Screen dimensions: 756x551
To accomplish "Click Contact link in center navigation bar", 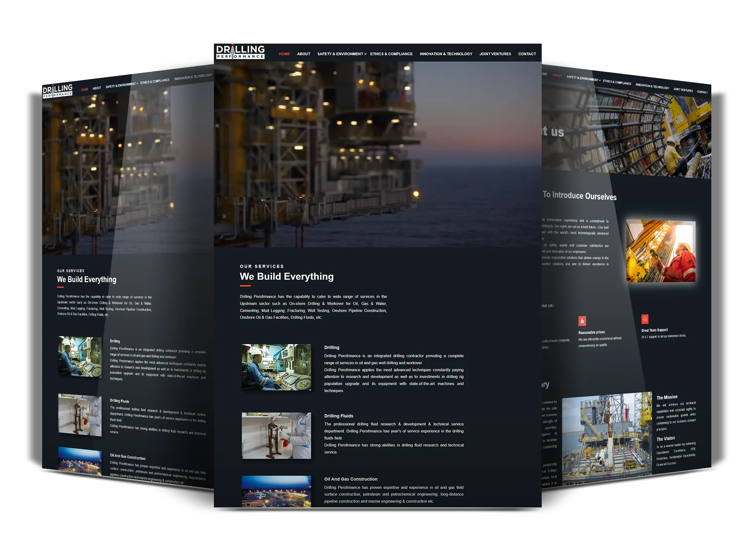I will [x=527, y=54].
